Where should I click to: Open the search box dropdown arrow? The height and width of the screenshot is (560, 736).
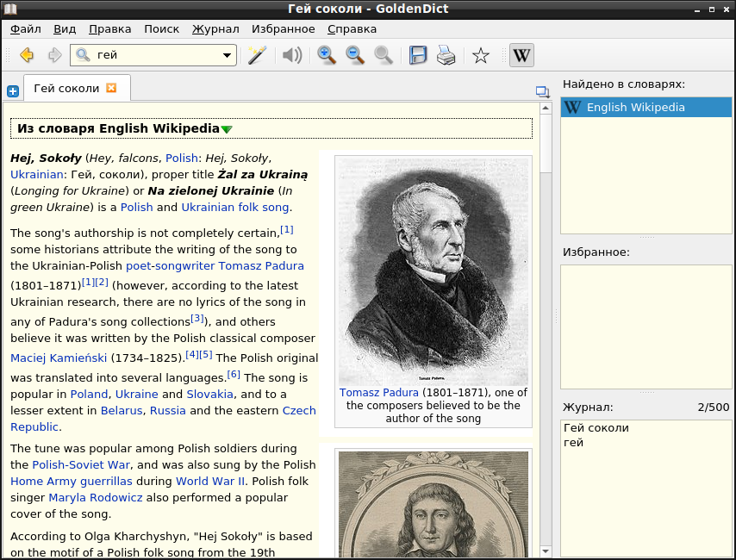click(x=227, y=55)
